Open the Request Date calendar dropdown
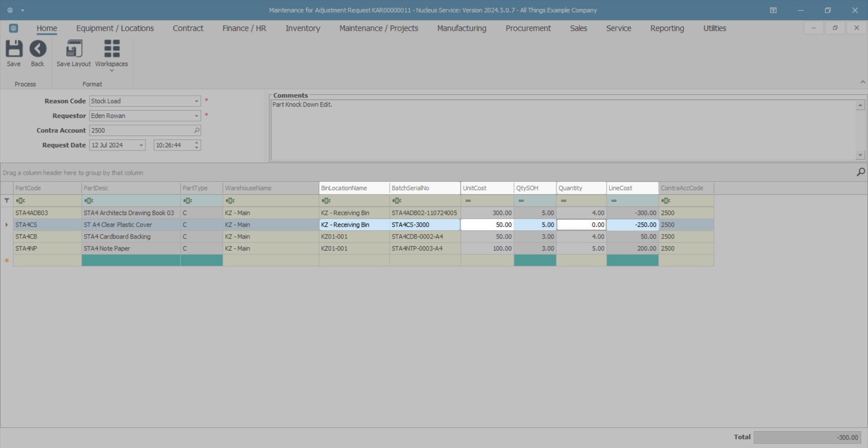The image size is (868, 448). (x=141, y=145)
